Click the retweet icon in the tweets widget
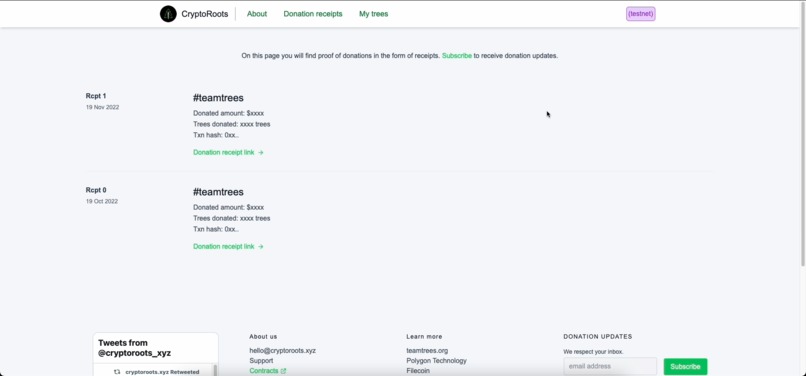The image size is (806, 376). click(x=117, y=371)
